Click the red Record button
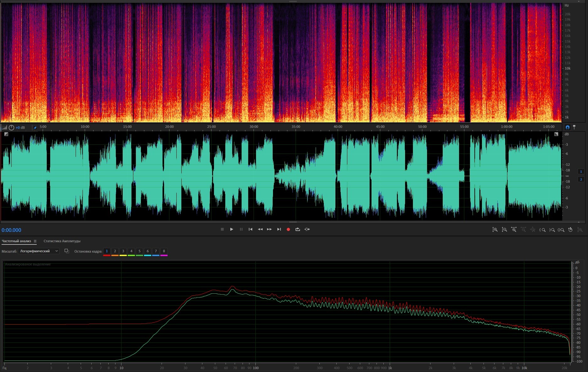This screenshot has width=588, height=372. (x=288, y=229)
